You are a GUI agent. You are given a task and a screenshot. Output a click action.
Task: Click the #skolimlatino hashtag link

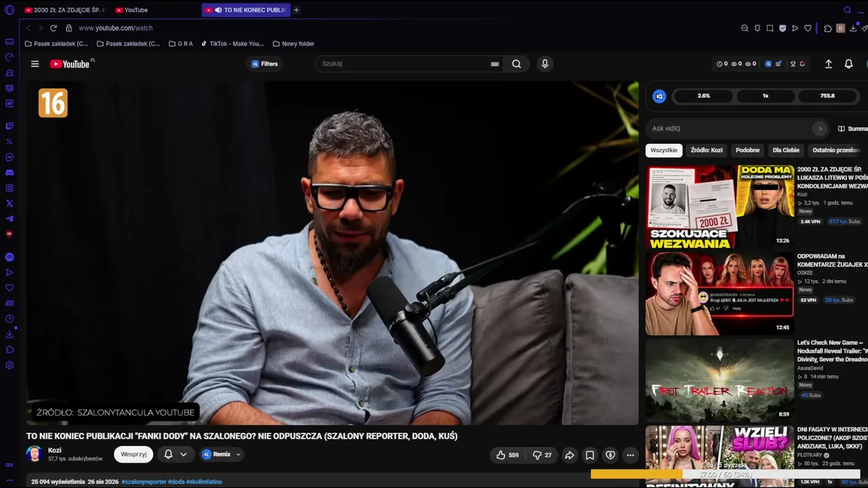[204, 482]
